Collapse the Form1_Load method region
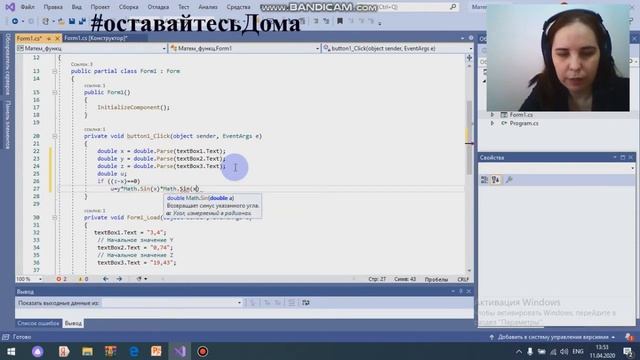Screen dimensions: 640x360 pos(54,218)
